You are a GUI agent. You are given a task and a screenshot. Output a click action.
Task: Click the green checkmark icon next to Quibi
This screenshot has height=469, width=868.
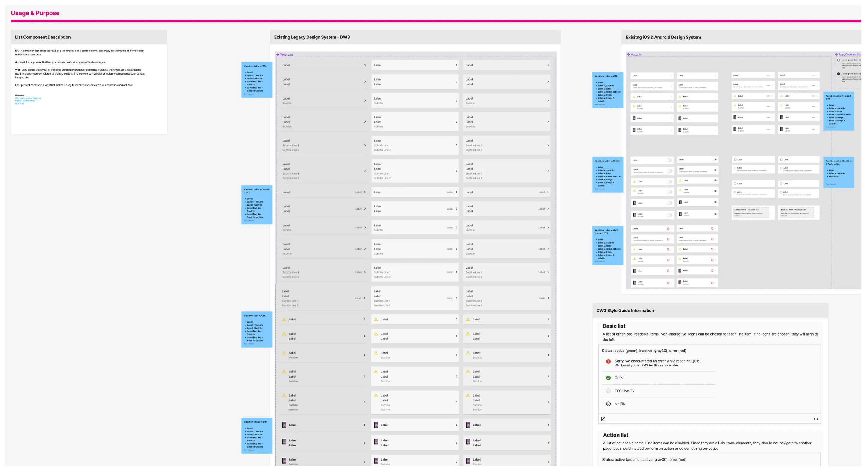click(x=608, y=378)
